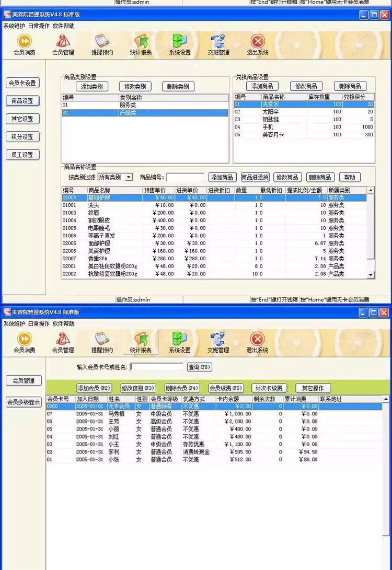Click 预售单价 column header

(158, 190)
